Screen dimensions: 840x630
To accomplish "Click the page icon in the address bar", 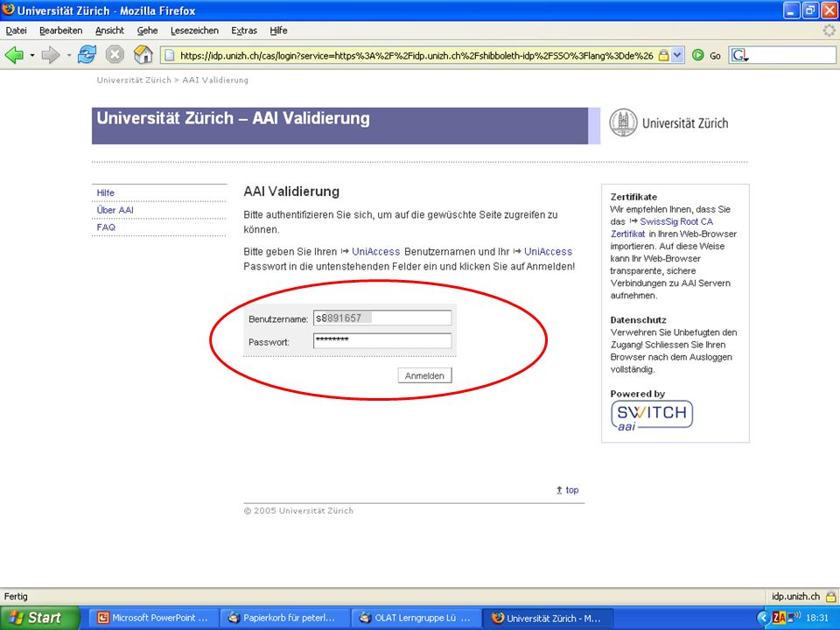I will pyautogui.click(x=169, y=55).
